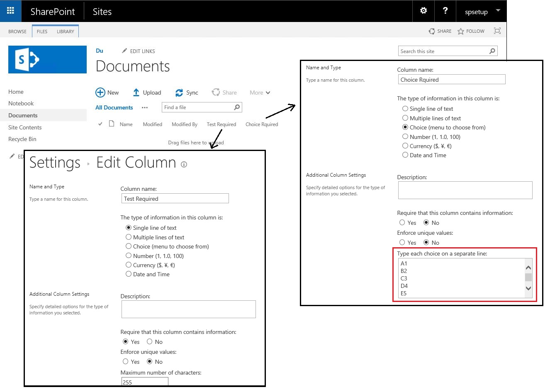Click the site search magnifier icon
This screenshot has width=550, height=392.
click(x=492, y=51)
